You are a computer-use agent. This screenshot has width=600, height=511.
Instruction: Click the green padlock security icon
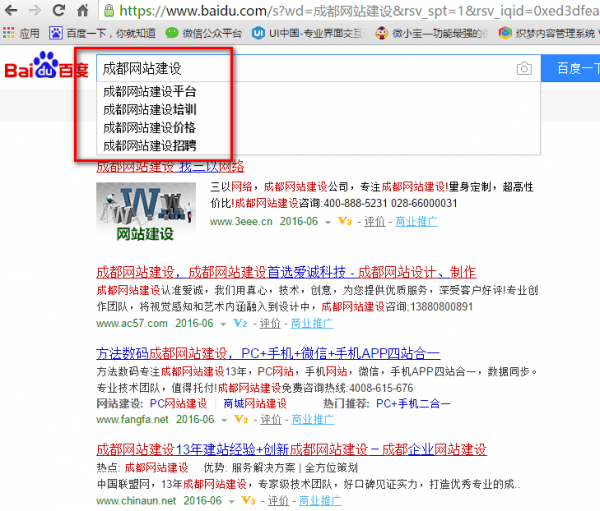109,11
